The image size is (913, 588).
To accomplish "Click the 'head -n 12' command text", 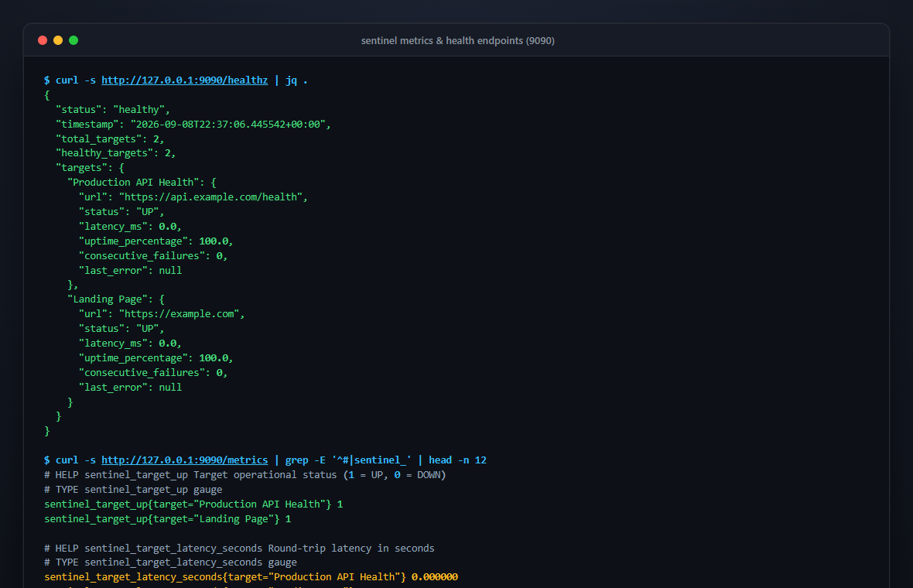I will tap(458, 460).
